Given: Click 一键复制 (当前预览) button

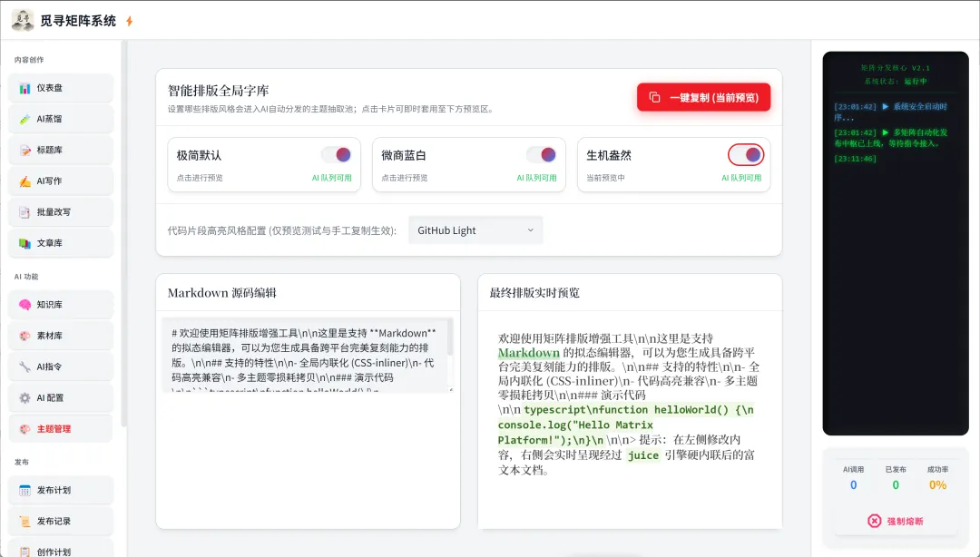Looking at the screenshot, I should click(704, 98).
